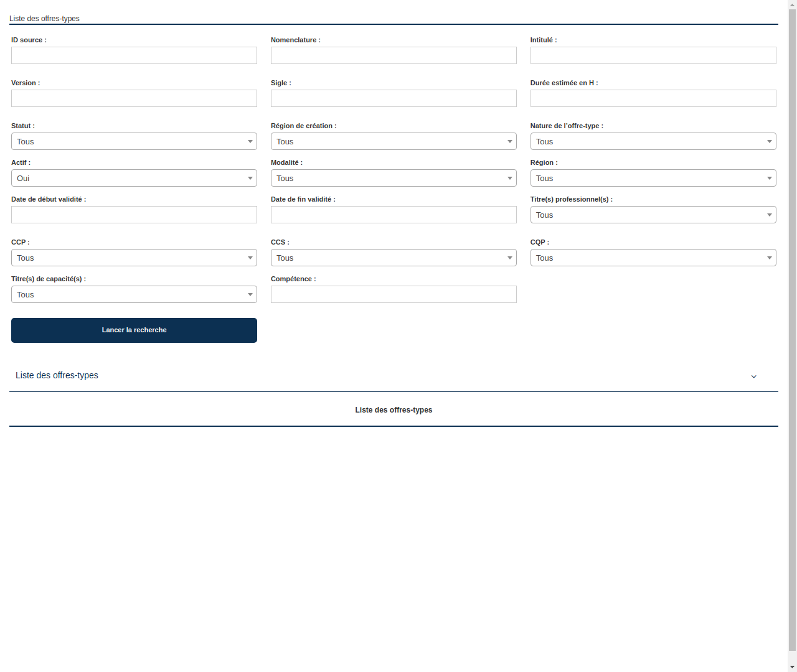Image resolution: width=797 pixels, height=672 pixels.
Task: Open the CCP dropdown
Action: [x=134, y=258]
